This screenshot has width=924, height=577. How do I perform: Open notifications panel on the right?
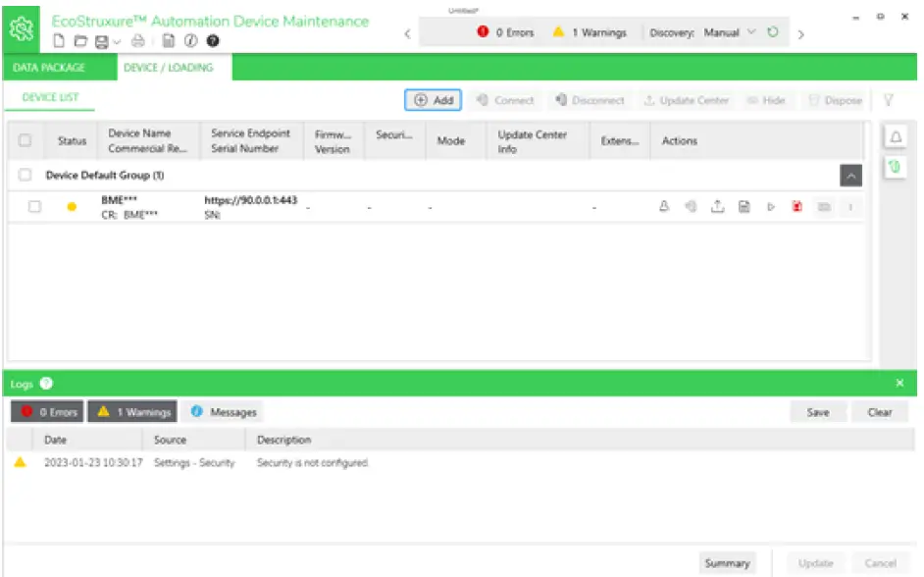point(896,137)
